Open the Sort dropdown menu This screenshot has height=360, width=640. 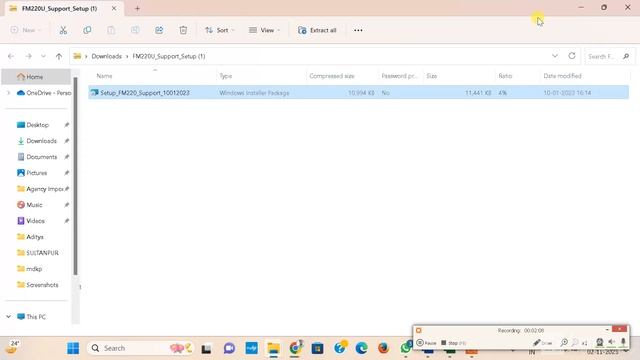[x=220, y=30]
